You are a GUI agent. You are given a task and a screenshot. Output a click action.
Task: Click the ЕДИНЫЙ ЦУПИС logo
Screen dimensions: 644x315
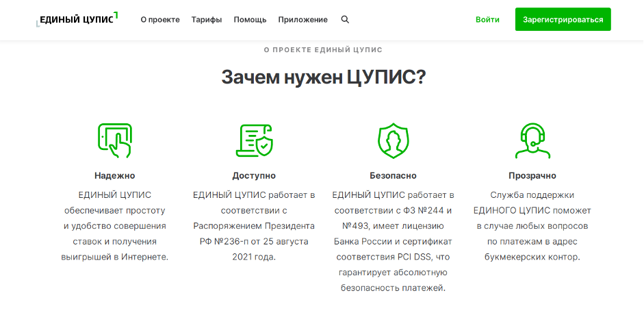click(77, 20)
